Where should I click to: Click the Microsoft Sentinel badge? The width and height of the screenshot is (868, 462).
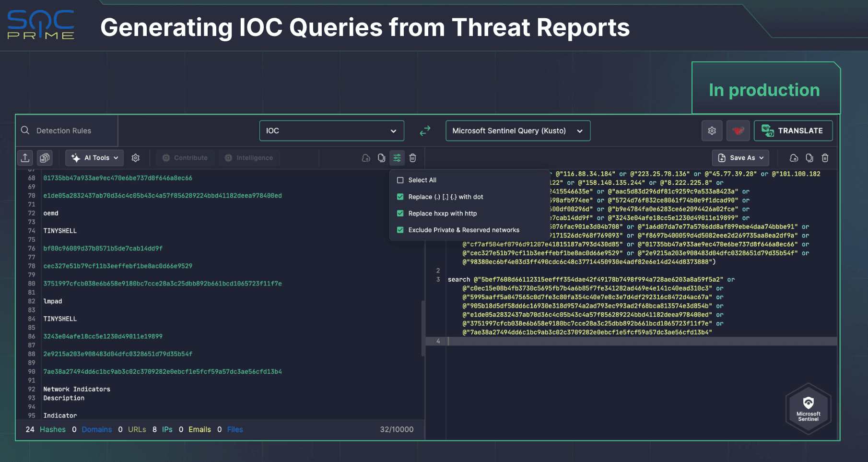(x=809, y=409)
